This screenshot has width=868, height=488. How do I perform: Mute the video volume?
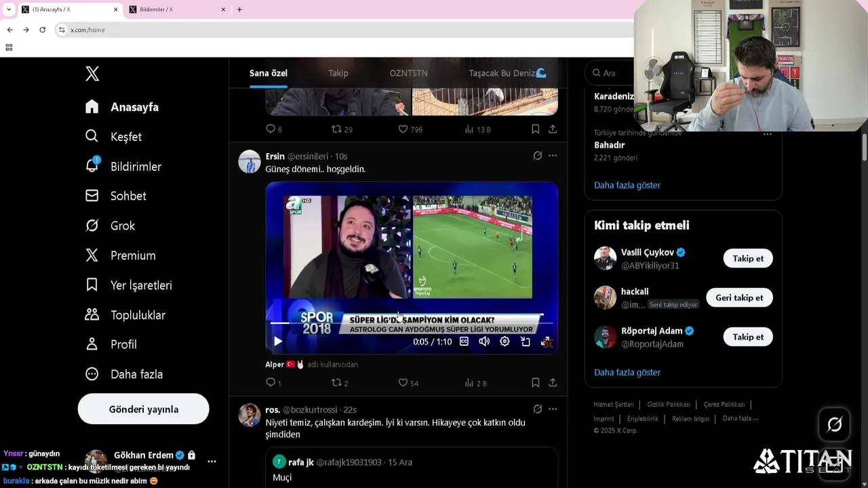pyautogui.click(x=484, y=342)
